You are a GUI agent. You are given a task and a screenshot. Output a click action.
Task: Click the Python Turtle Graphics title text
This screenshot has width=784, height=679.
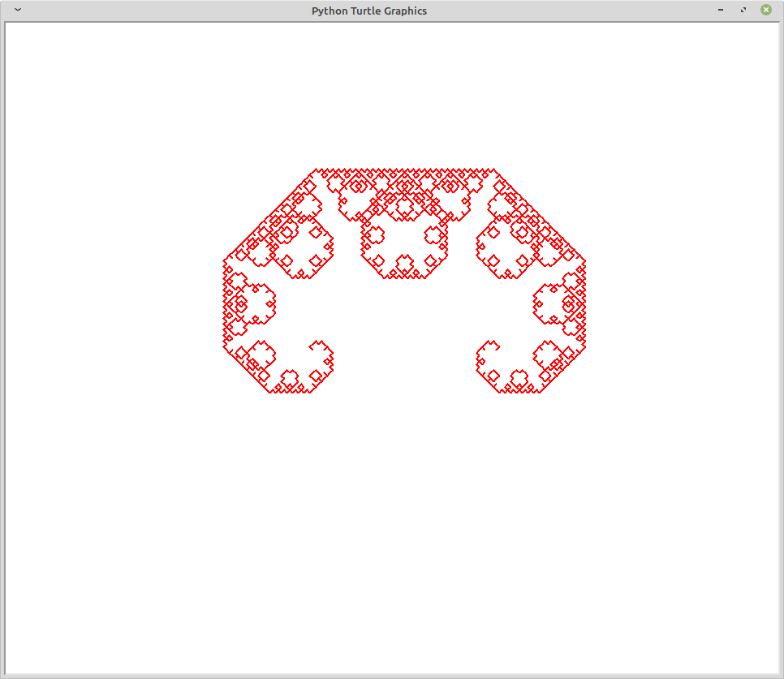click(369, 11)
